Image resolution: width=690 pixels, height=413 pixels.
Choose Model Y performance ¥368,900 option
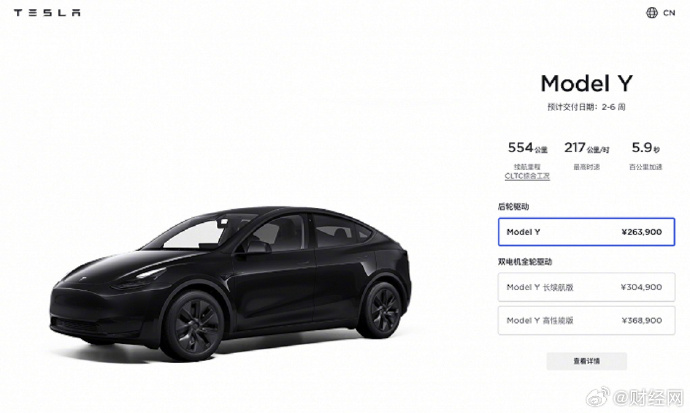tap(586, 321)
